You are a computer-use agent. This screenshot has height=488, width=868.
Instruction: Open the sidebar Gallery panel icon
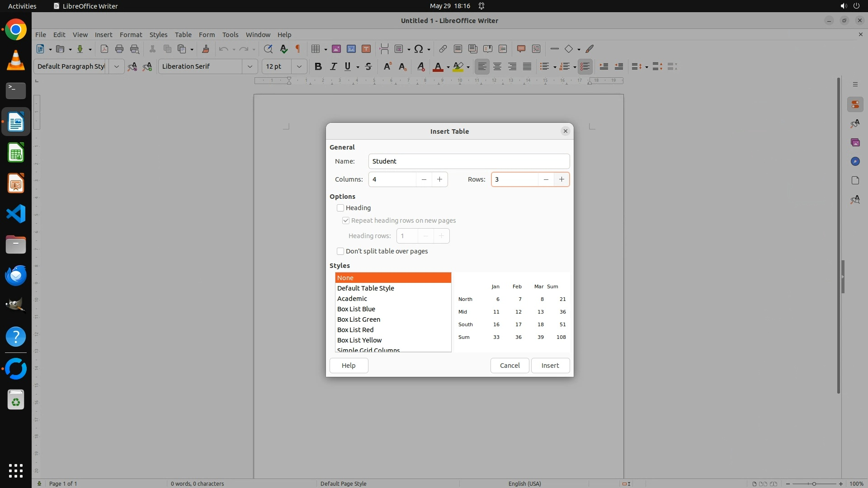coord(855,142)
